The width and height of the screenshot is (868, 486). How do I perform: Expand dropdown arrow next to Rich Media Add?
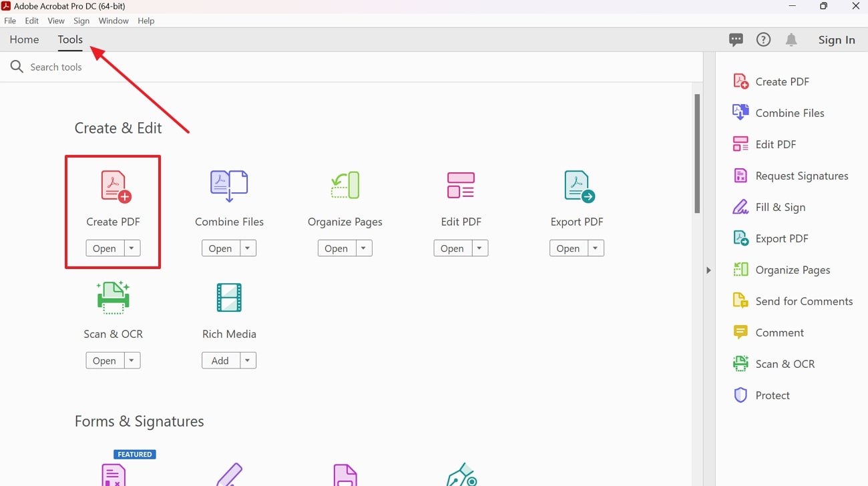(x=248, y=360)
